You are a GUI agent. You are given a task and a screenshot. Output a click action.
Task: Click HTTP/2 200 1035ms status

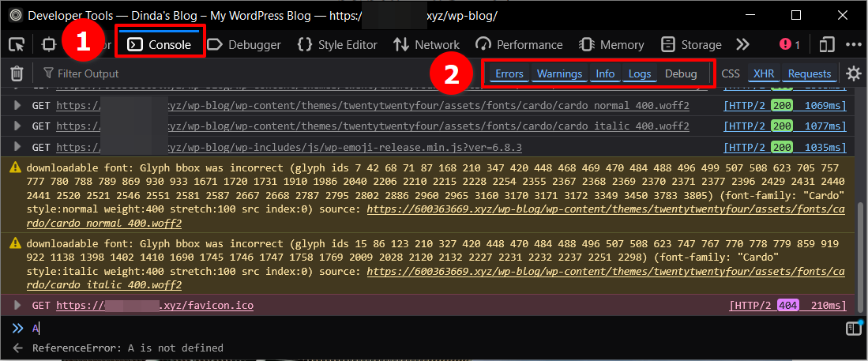tap(785, 148)
